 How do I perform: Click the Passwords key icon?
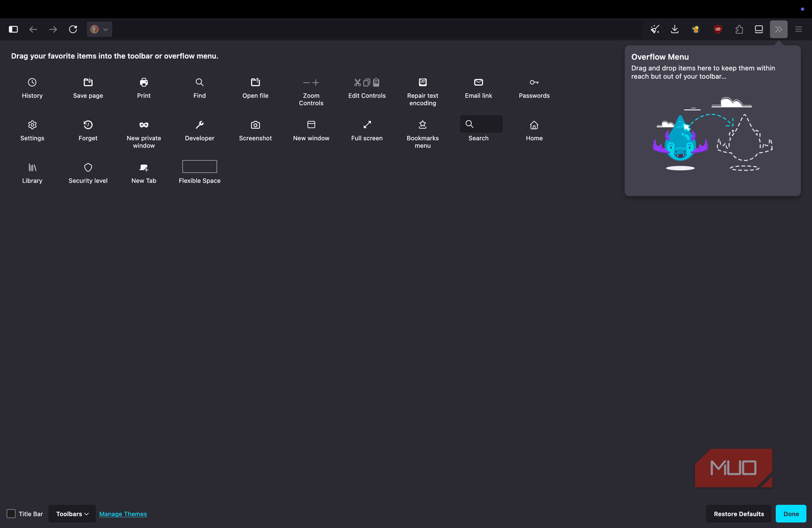pos(534,83)
